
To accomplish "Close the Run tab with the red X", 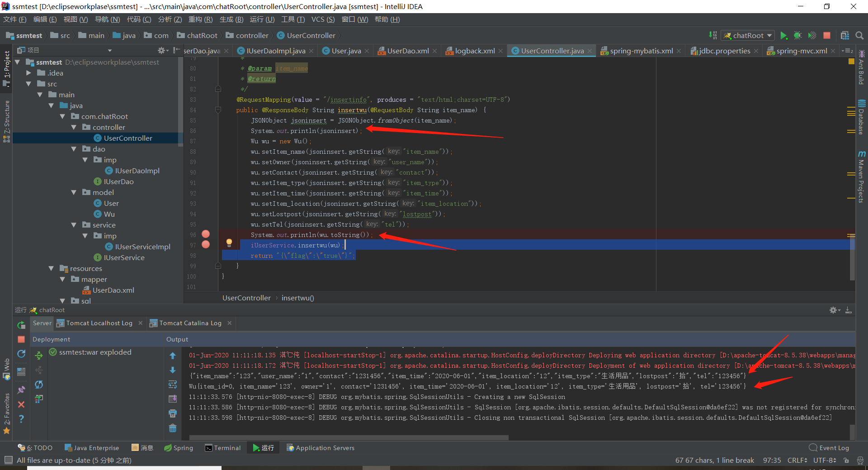I will (21, 404).
